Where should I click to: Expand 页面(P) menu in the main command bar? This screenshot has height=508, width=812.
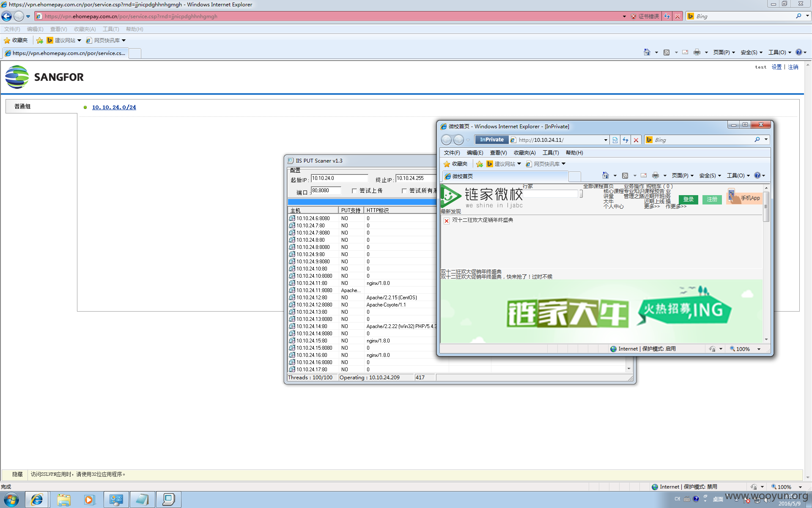724,52
